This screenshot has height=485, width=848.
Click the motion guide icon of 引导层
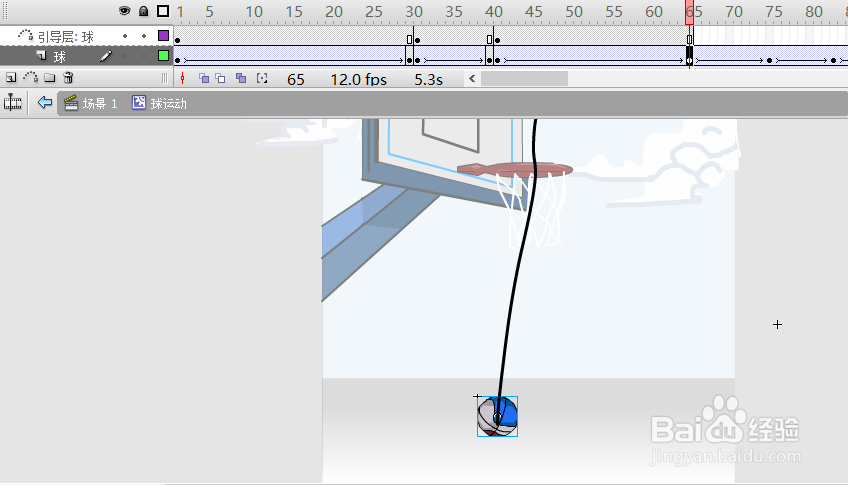click(25, 36)
